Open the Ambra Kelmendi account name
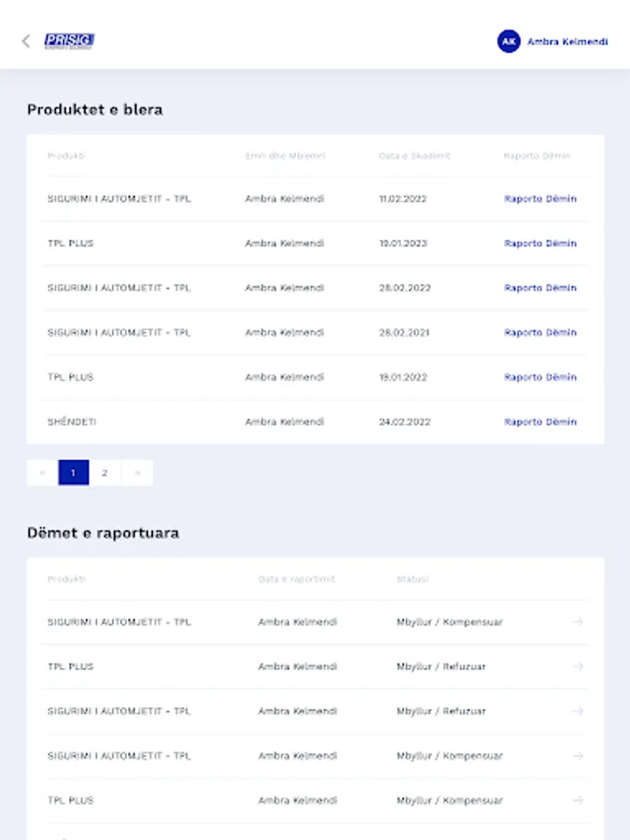Screen dimensions: 630x840 (567, 42)
